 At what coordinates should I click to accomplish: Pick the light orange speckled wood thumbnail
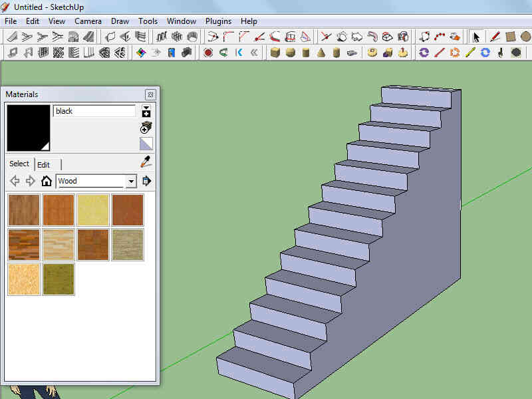coord(24,279)
